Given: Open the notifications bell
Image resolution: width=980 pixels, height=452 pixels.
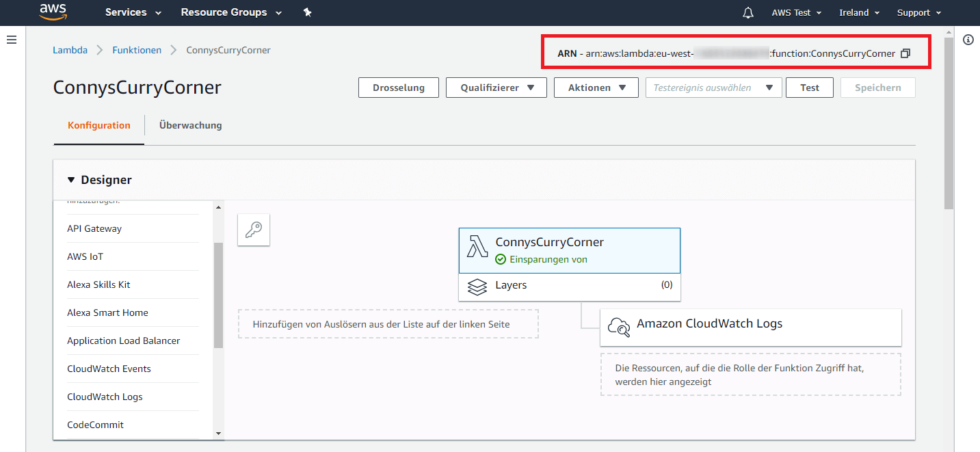Looking at the screenshot, I should coord(748,12).
